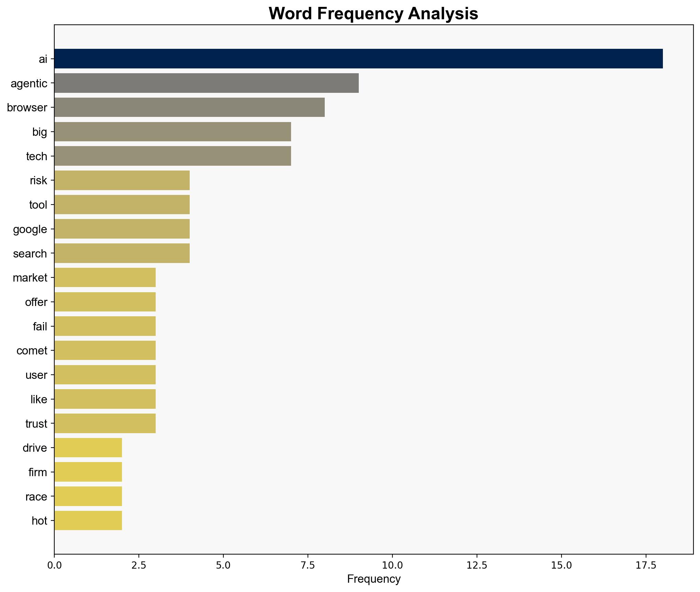Screen dimensions: 700x592
Task: Click the 'search' frequency bar
Action: click(x=122, y=253)
